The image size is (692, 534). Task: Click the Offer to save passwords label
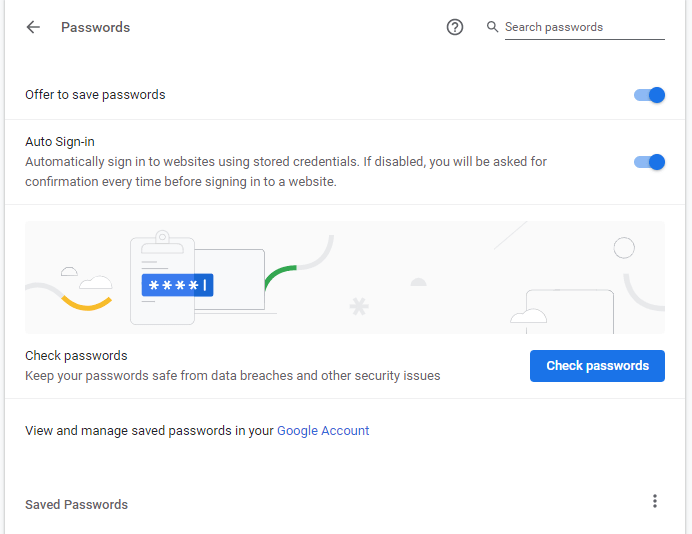[x=95, y=95]
